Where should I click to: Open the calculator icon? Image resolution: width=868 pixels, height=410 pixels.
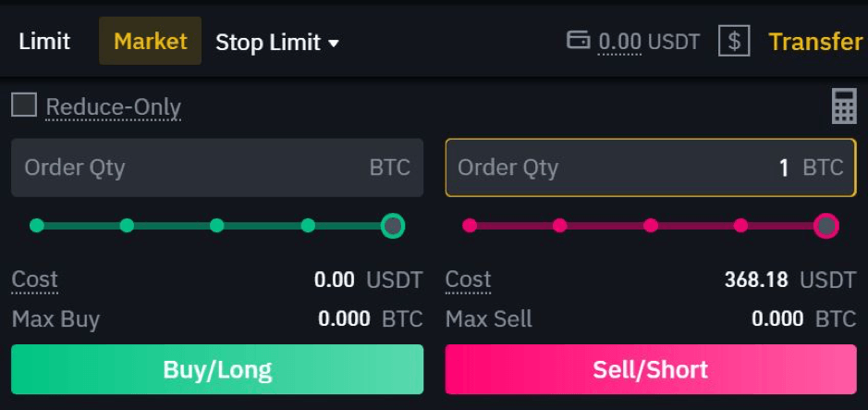844,106
